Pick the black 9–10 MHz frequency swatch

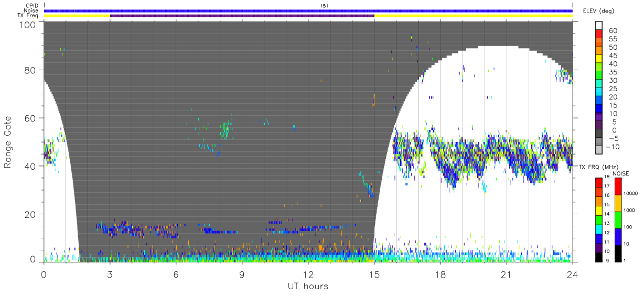(x=598, y=257)
